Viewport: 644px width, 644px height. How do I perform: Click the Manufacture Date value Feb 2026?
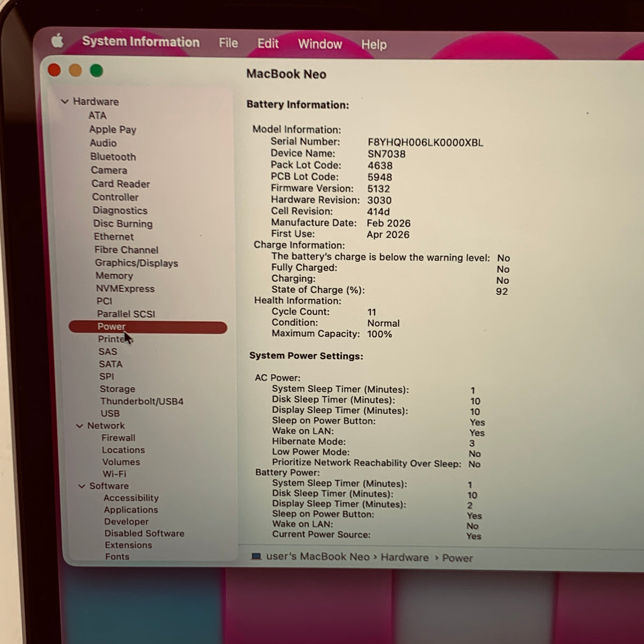[389, 223]
